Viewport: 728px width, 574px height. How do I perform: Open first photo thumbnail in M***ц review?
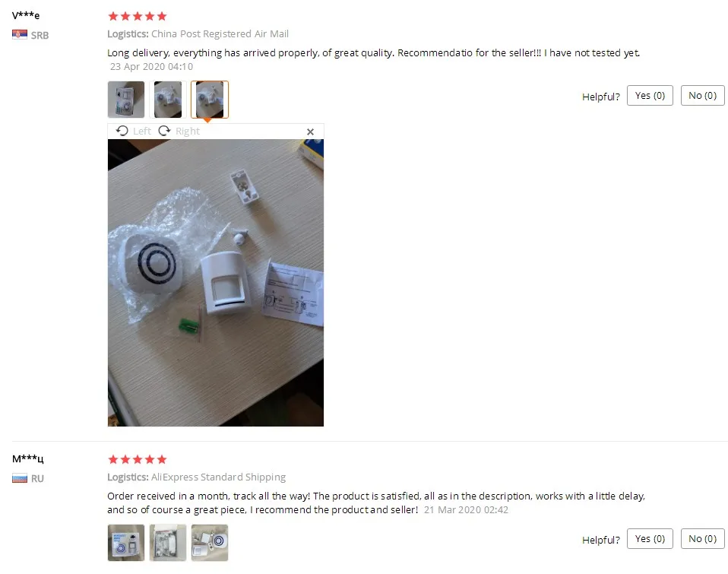126,543
